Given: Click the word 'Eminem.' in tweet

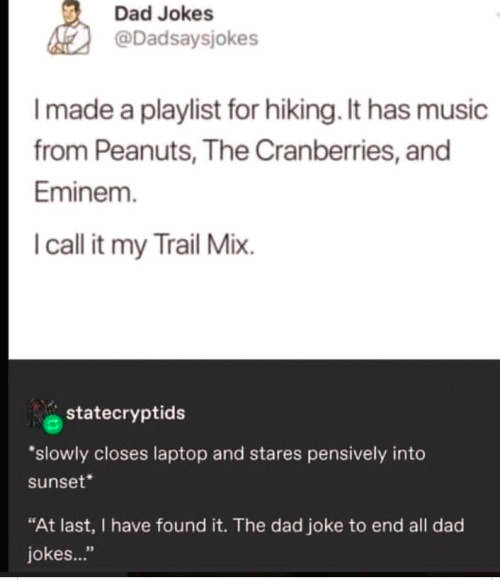Looking at the screenshot, I should (85, 193).
